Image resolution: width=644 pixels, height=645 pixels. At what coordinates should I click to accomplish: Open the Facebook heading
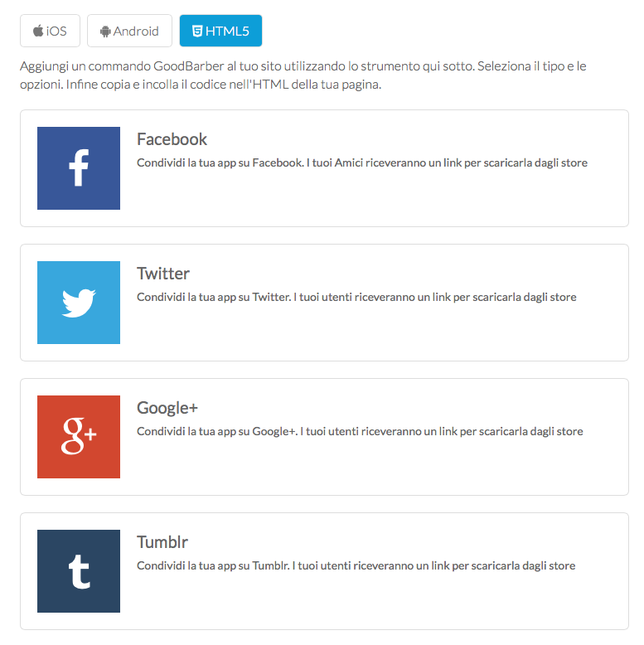click(x=172, y=139)
